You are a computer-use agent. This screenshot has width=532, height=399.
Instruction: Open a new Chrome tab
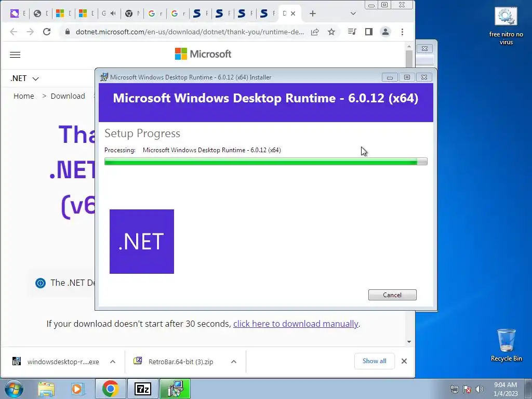coord(312,14)
